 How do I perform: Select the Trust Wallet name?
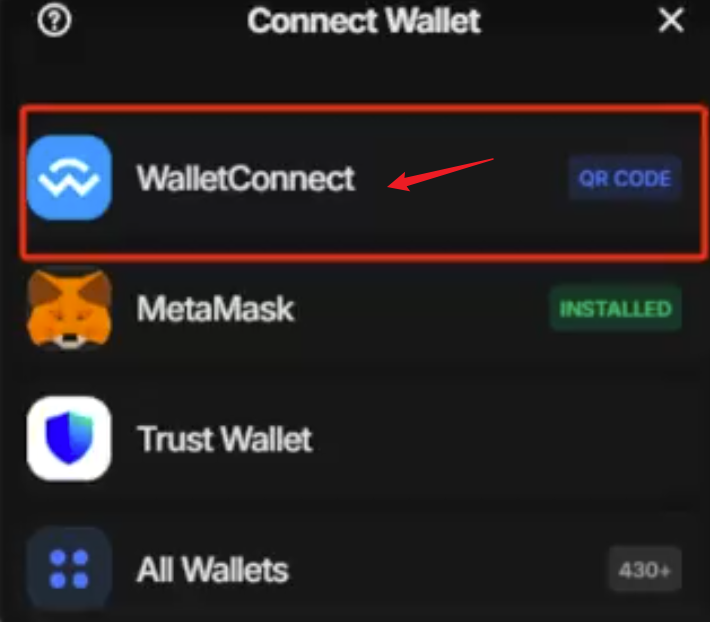coord(225,439)
